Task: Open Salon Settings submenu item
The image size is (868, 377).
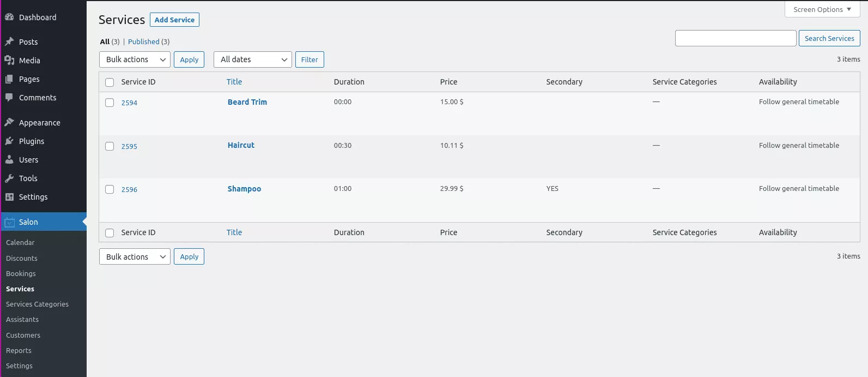Action: pyautogui.click(x=19, y=366)
